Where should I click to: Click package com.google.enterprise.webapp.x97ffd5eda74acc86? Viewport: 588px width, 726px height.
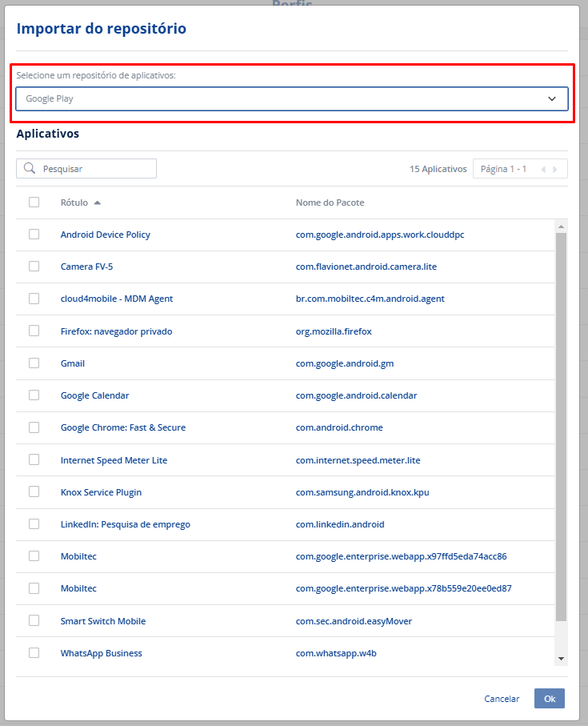coord(401,556)
